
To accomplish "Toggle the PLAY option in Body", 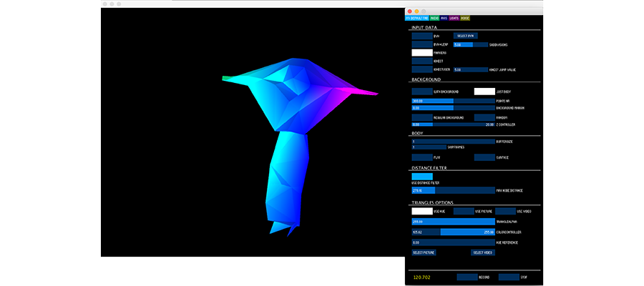I will tap(422, 157).
